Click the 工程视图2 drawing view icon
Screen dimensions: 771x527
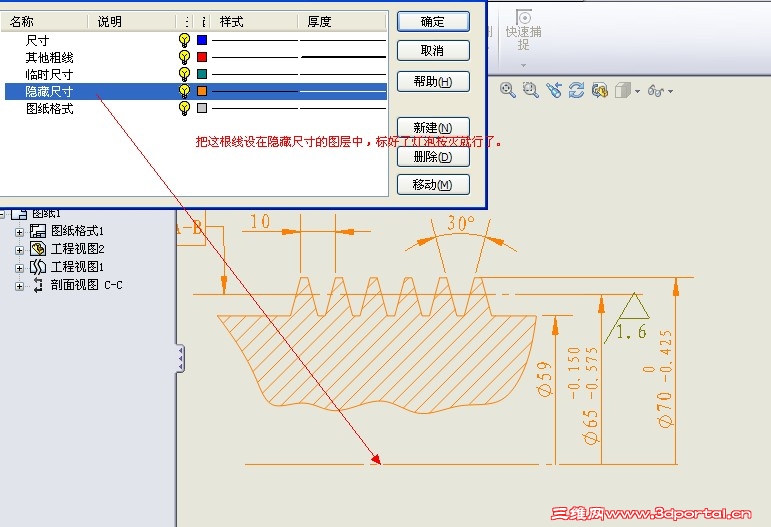coord(38,249)
